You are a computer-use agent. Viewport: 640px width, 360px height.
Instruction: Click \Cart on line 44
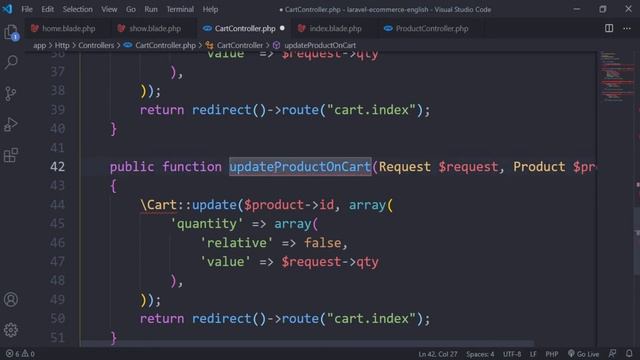(158, 204)
